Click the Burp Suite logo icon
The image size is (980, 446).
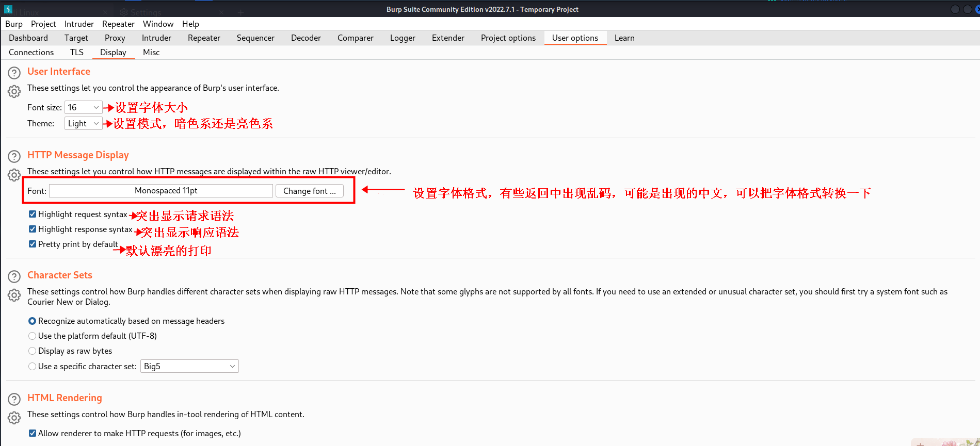(8, 9)
